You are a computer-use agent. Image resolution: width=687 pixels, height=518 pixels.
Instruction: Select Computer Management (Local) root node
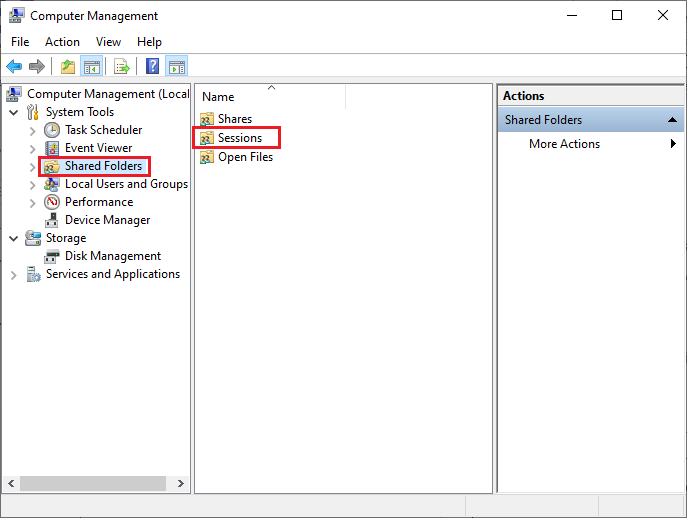click(x=108, y=94)
